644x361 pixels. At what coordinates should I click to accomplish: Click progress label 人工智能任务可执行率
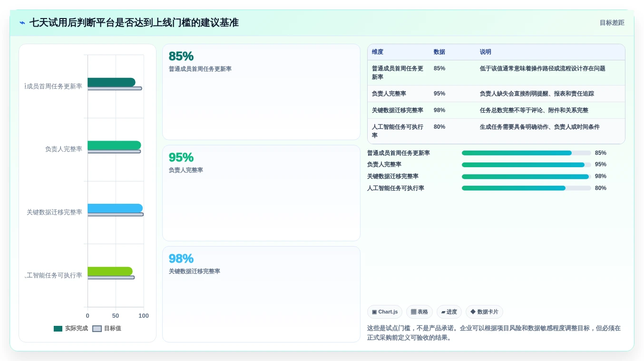[396, 188]
